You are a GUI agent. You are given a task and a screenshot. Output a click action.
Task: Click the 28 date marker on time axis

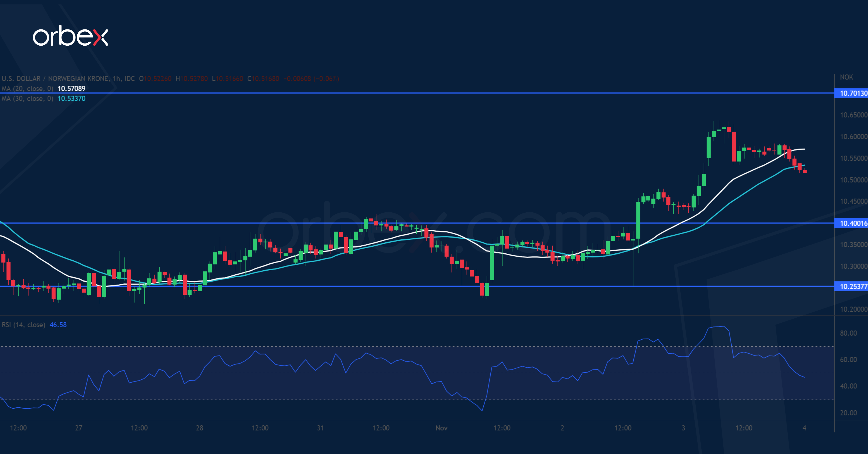(199, 428)
